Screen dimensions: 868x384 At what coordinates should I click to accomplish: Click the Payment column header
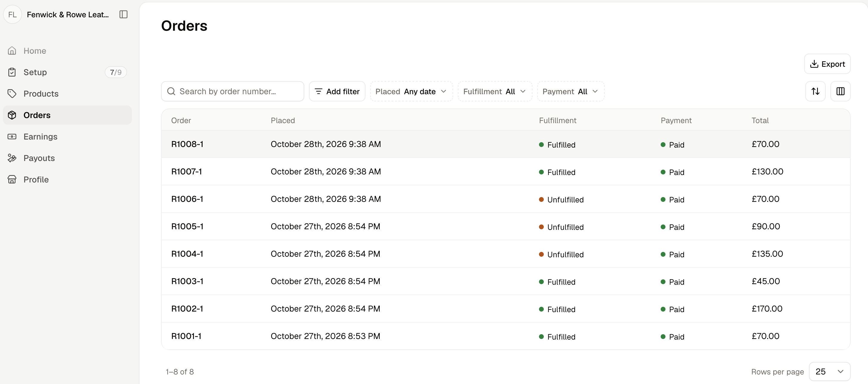click(676, 120)
